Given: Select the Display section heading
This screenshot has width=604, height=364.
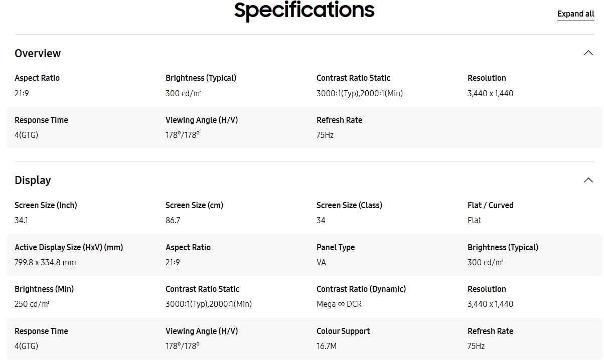Looking at the screenshot, I should pos(33,180).
